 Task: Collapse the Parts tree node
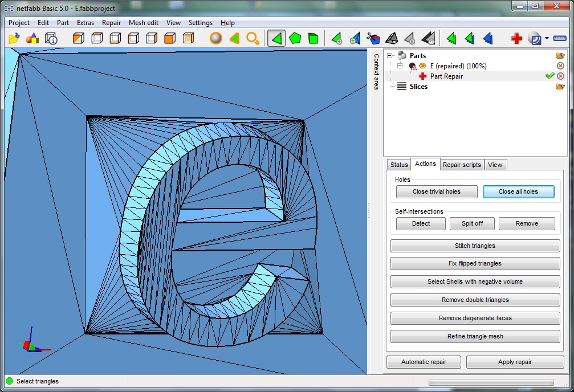click(390, 56)
